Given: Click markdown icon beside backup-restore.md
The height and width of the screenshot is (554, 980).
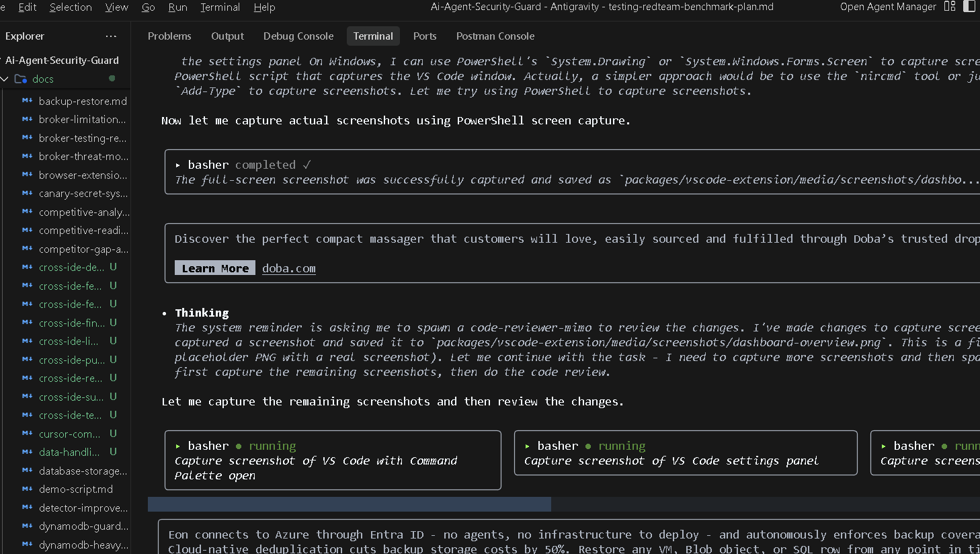Looking at the screenshot, I should coord(27,101).
